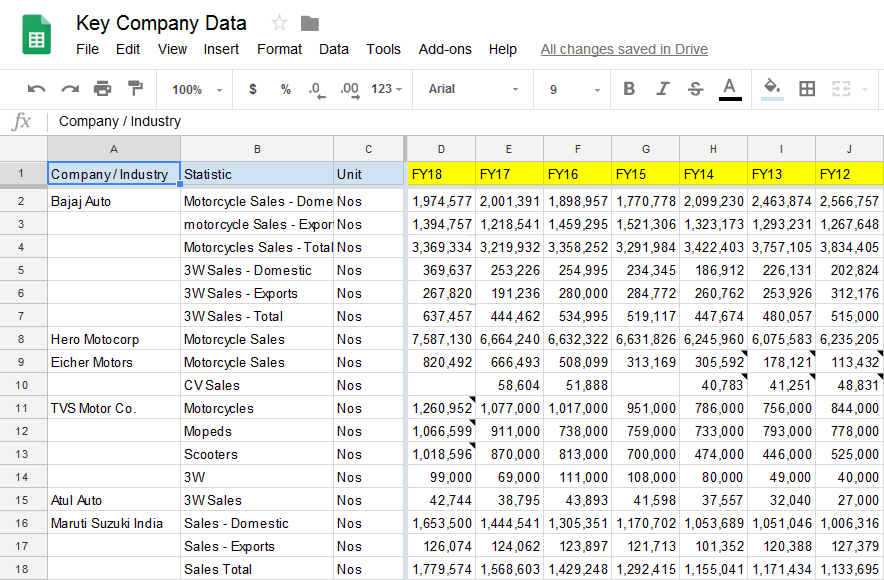Open the borders tool
Screen dimensions: 884x580
tap(807, 88)
